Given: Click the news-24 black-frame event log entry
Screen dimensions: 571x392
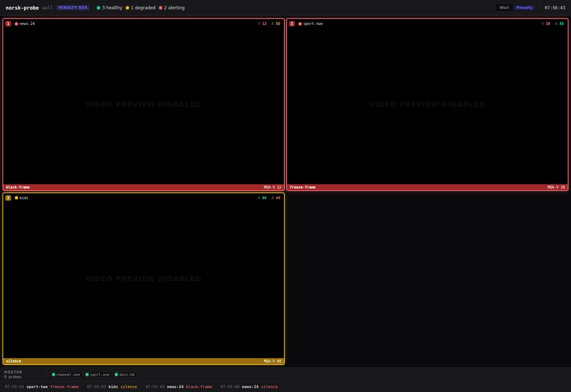Looking at the screenshot, I should (x=179, y=386).
